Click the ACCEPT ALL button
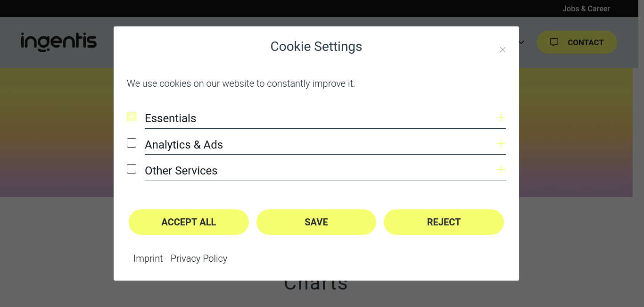The image size is (644, 307). [189, 222]
